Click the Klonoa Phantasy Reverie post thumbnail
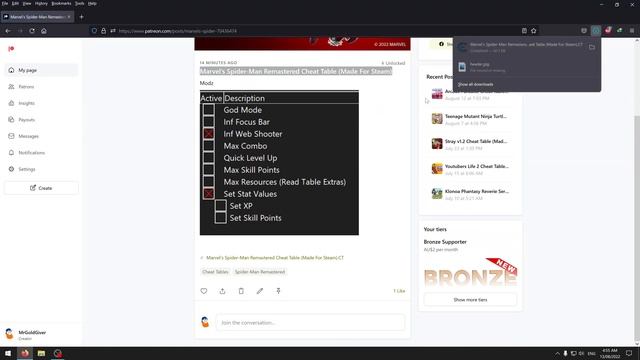Viewport: 640px width, 360px height. 437,193
